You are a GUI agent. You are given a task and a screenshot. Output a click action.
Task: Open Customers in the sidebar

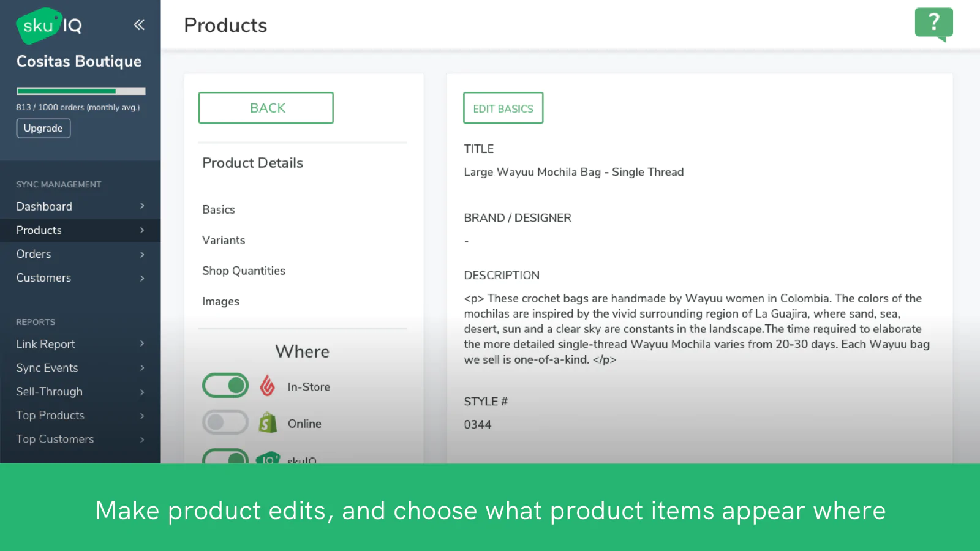pyautogui.click(x=43, y=278)
